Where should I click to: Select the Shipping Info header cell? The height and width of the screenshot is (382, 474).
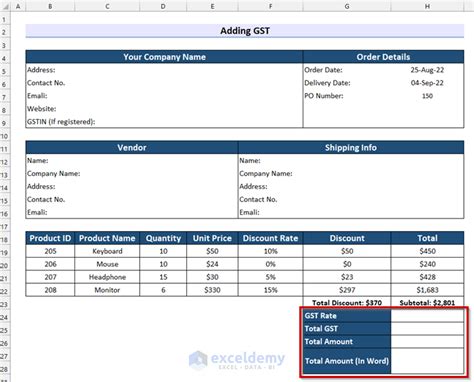[351, 148]
